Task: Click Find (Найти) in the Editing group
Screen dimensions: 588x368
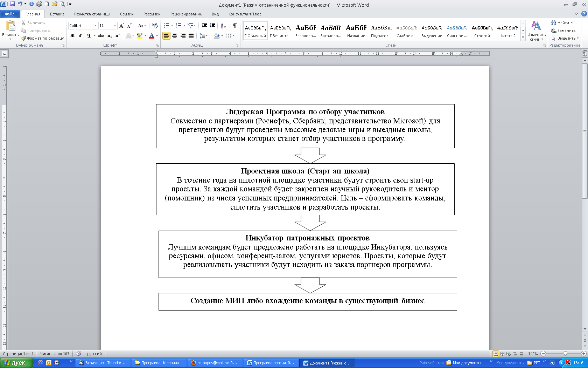Action: [x=561, y=23]
